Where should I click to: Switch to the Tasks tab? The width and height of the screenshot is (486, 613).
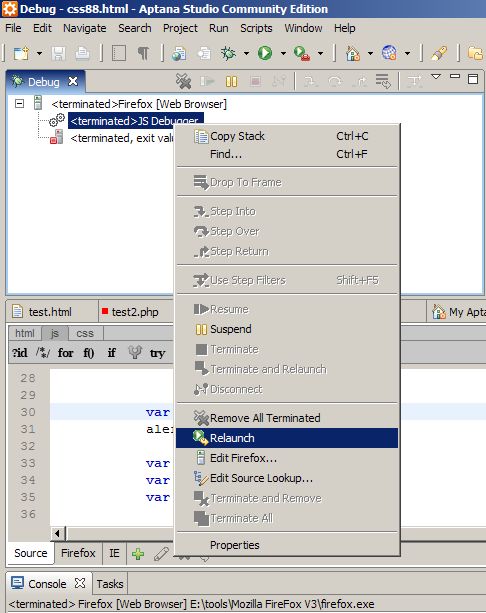(110, 584)
